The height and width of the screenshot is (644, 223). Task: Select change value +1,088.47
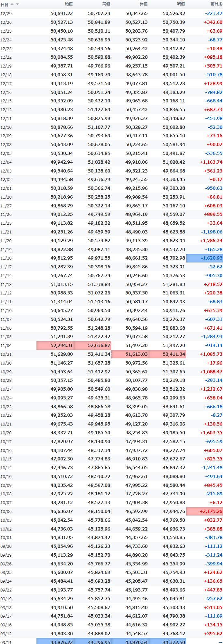(211, 372)
